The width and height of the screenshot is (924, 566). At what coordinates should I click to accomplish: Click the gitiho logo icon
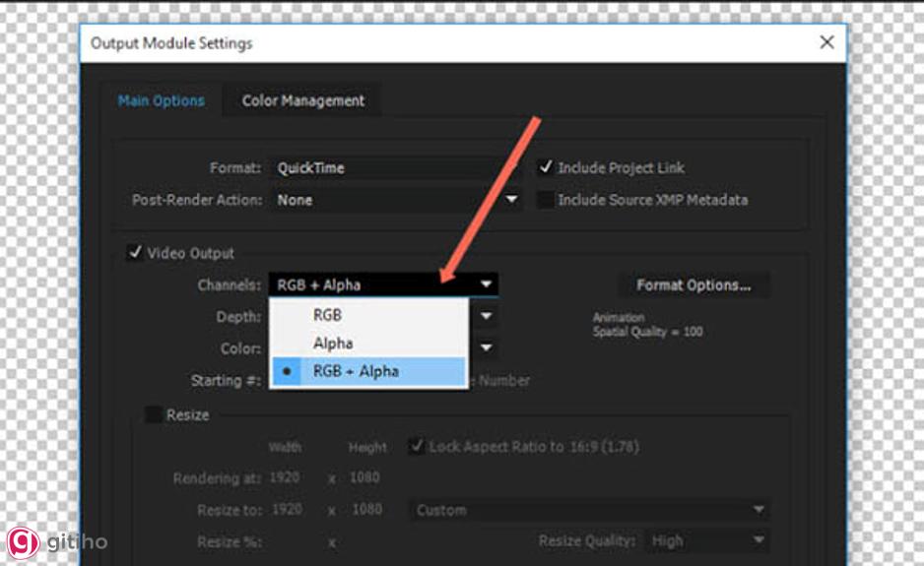click(x=24, y=542)
